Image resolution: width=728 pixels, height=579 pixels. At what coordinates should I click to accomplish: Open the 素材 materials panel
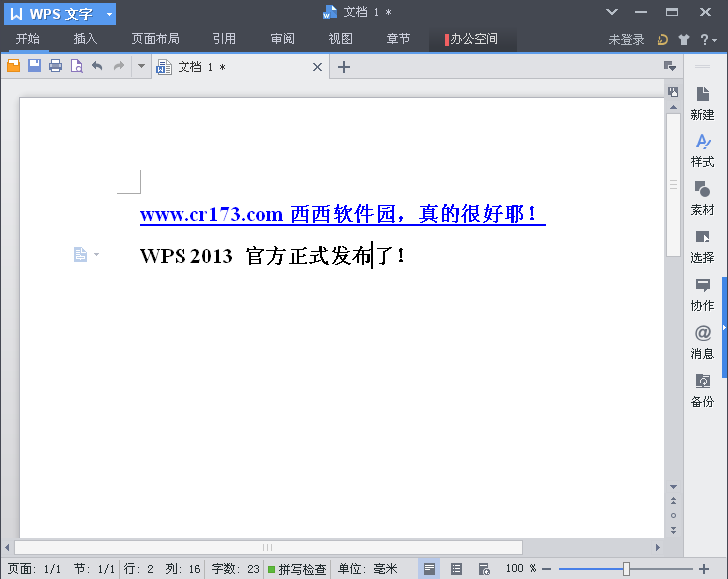click(x=702, y=198)
